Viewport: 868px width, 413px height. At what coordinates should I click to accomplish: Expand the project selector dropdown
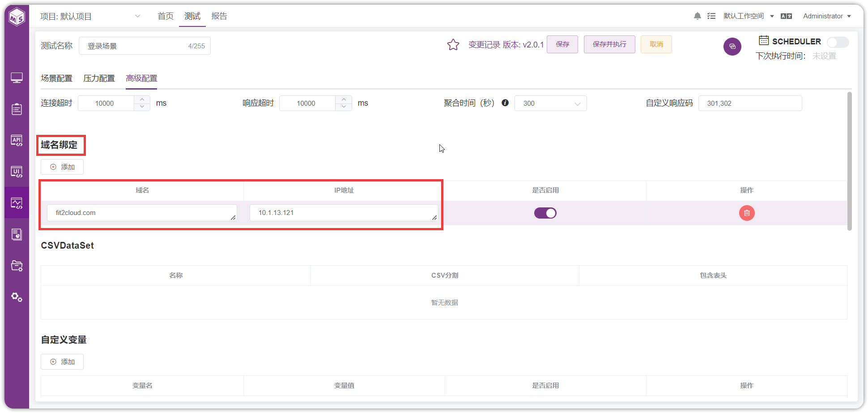pyautogui.click(x=137, y=16)
